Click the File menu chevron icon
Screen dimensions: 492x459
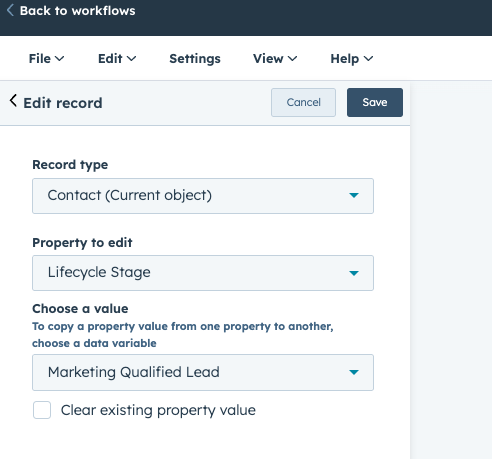[60, 59]
